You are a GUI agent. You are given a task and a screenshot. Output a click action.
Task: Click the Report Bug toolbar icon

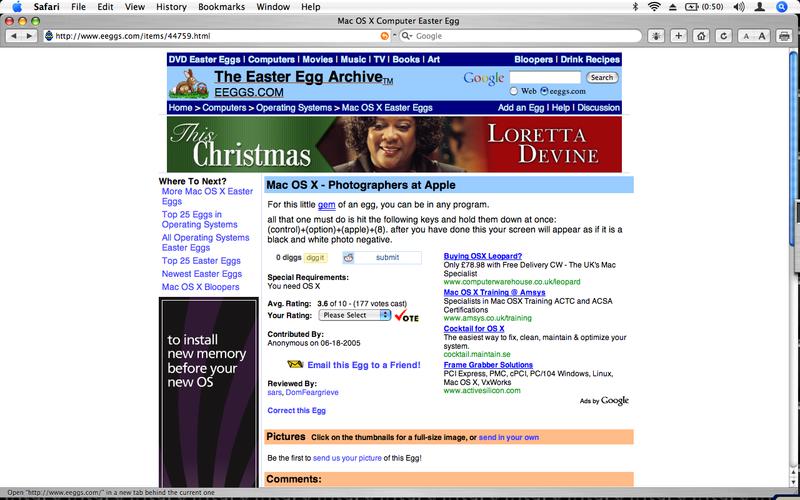click(x=654, y=36)
